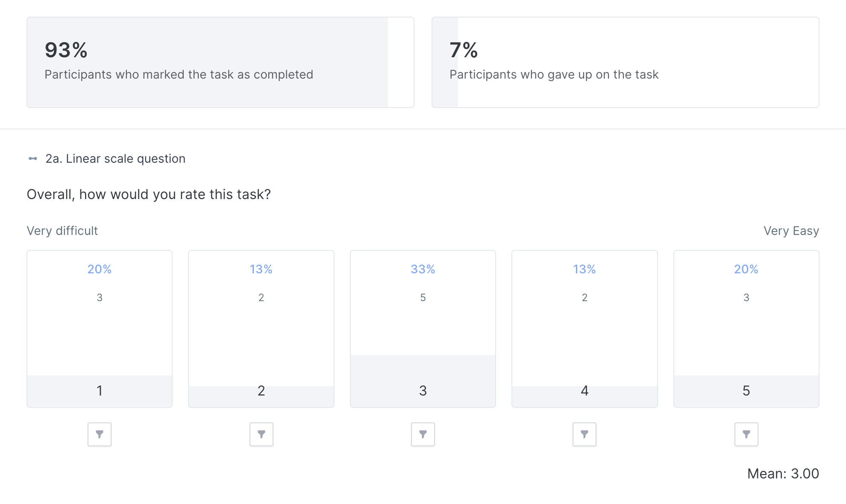Click the 33% value on rating 3

tap(423, 269)
